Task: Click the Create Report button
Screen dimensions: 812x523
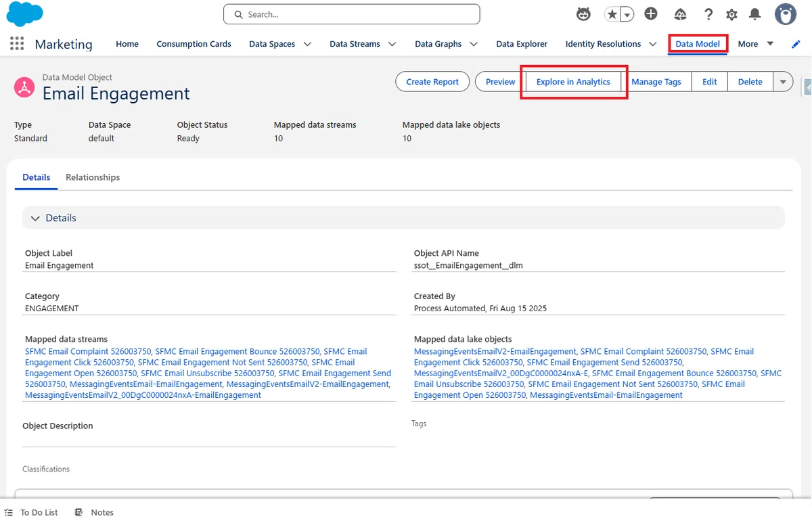Action: click(x=432, y=82)
